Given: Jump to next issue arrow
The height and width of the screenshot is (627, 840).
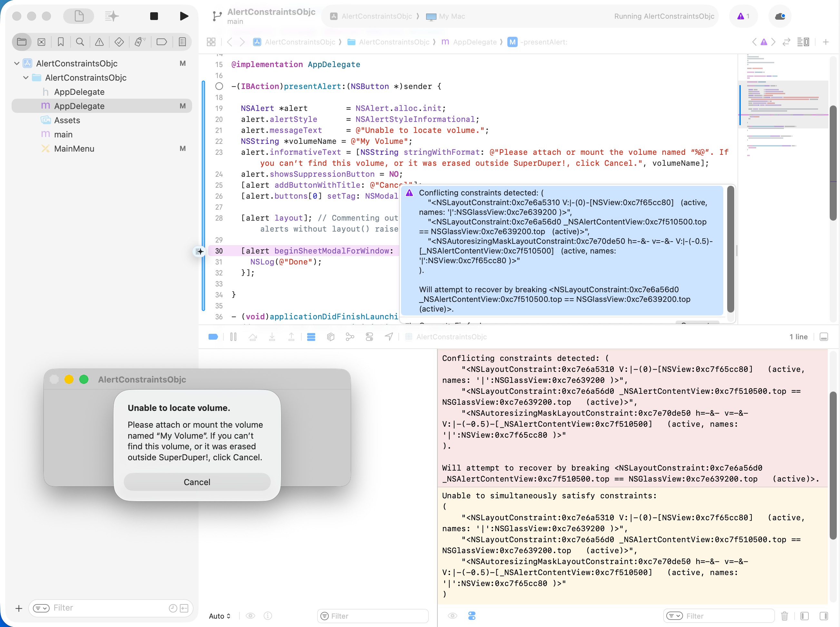Looking at the screenshot, I should click(x=773, y=42).
